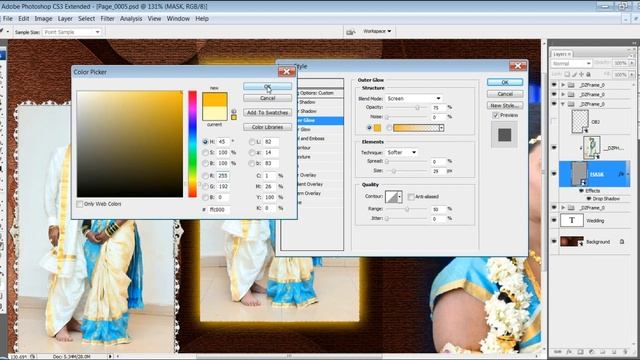Click the vertical hue spectrum slider
This screenshot has height=360, width=640.
[192, 144]
